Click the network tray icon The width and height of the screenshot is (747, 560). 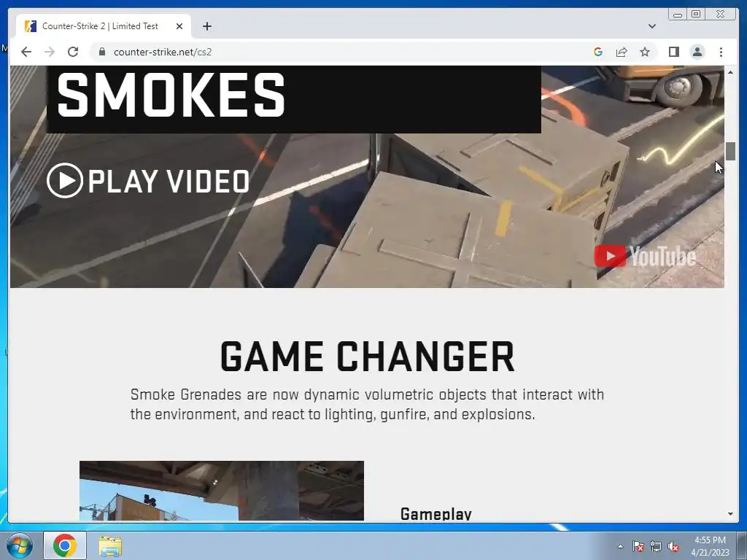656,546
